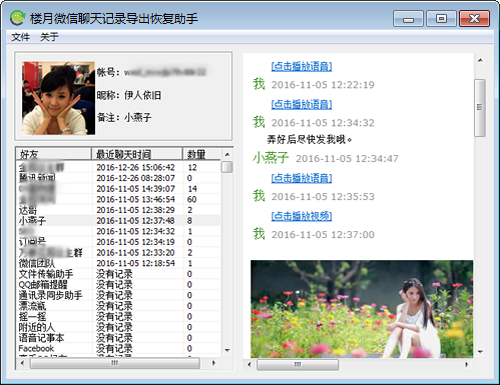Click the friend list horizontal scrollbar thumb
The height and width of the screenshot is (385, 500).
coord(115,363)
